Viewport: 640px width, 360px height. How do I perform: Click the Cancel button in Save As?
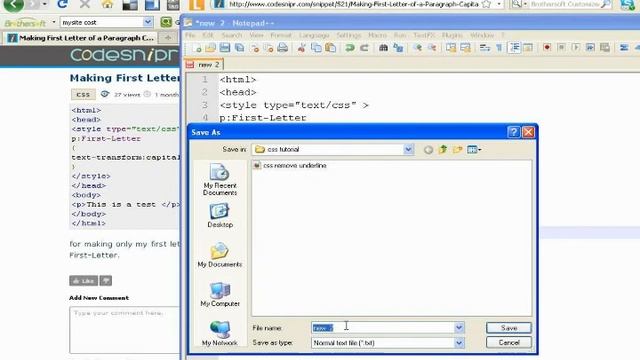click(509, 343)
